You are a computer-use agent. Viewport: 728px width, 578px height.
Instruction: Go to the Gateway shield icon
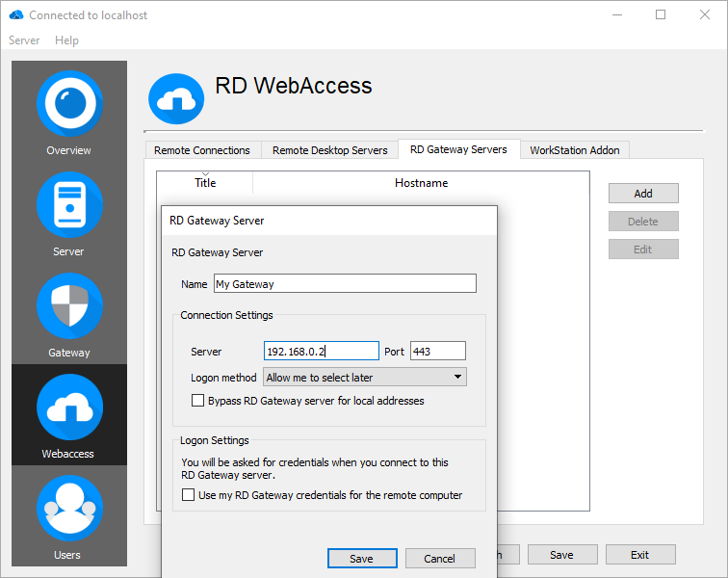point(69,305)
